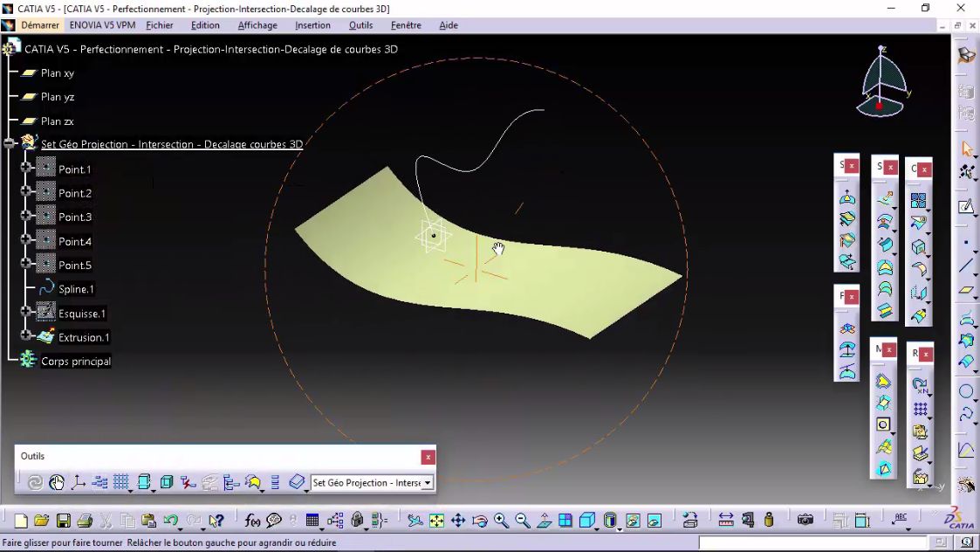
Task: Click the Normal View icon
Action: (545, 521)
